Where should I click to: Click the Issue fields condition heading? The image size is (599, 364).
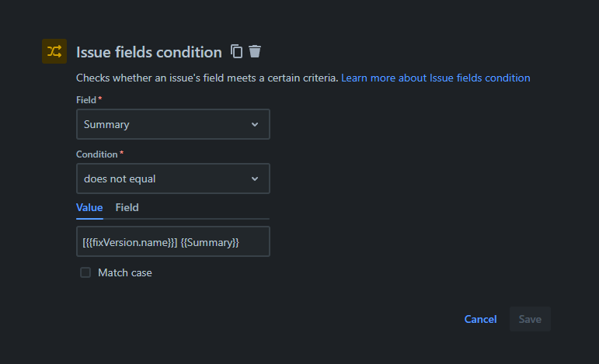point(149,52)
